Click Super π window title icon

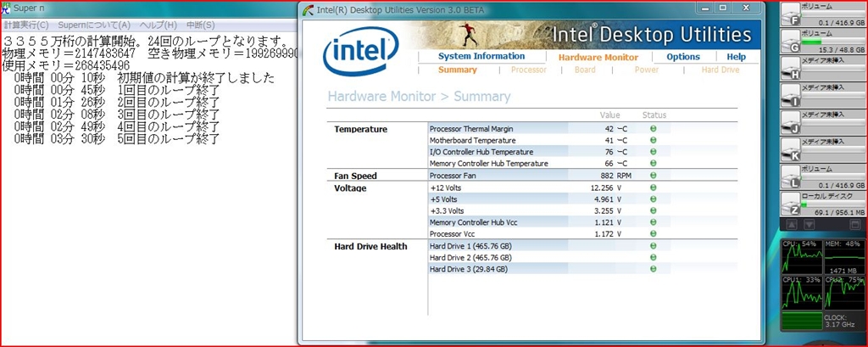(x=6, y=8)
